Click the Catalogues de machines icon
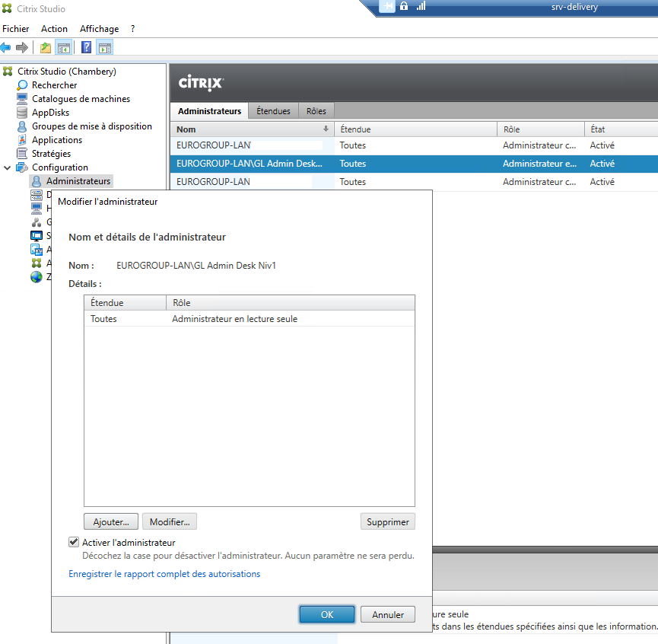This screenshot has height=644, width=658. 22,99
